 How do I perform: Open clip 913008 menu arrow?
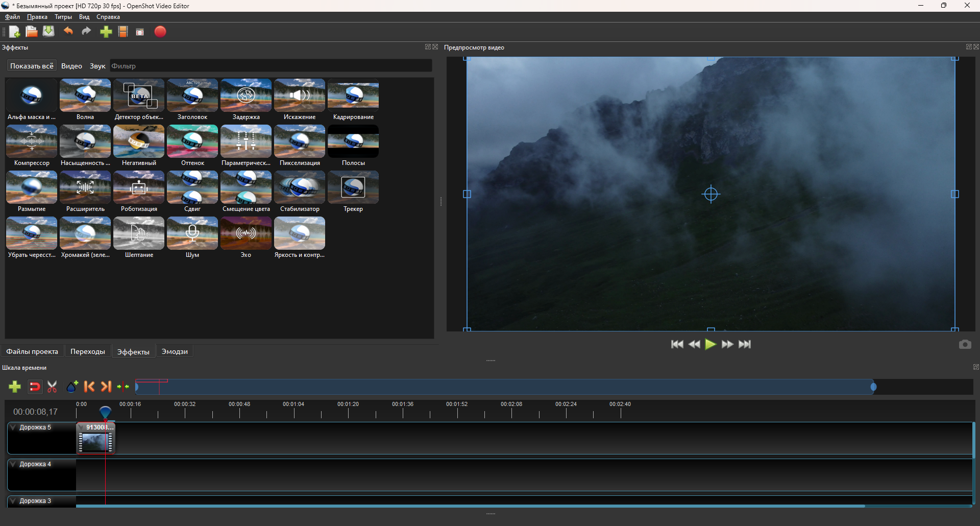click(81, 427)
